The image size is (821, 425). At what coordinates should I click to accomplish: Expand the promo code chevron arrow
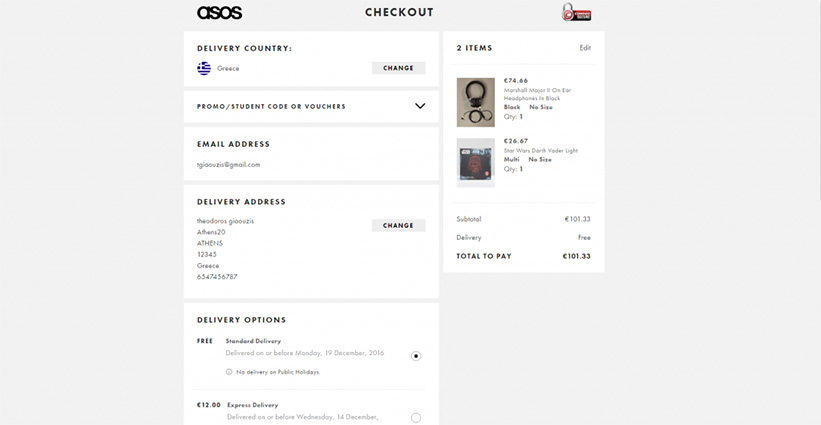click(420, 106)
